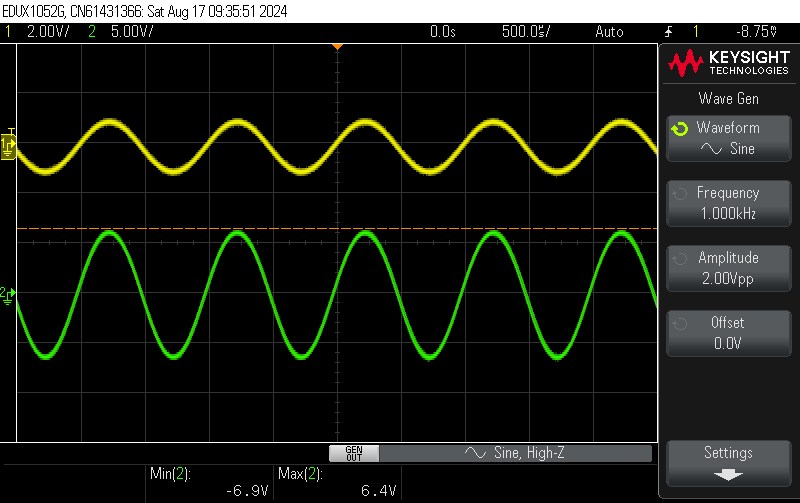Click the sine wave symbol in status bar

476,453
